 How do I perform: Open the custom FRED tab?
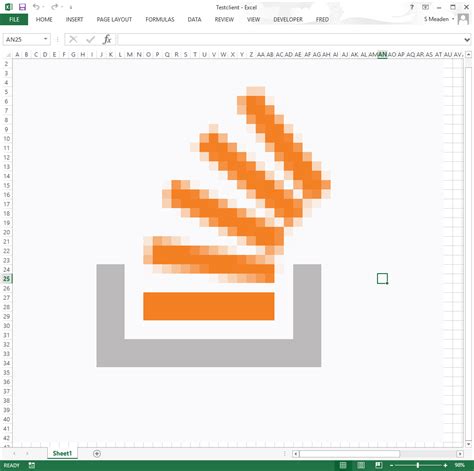pos(322,20)
